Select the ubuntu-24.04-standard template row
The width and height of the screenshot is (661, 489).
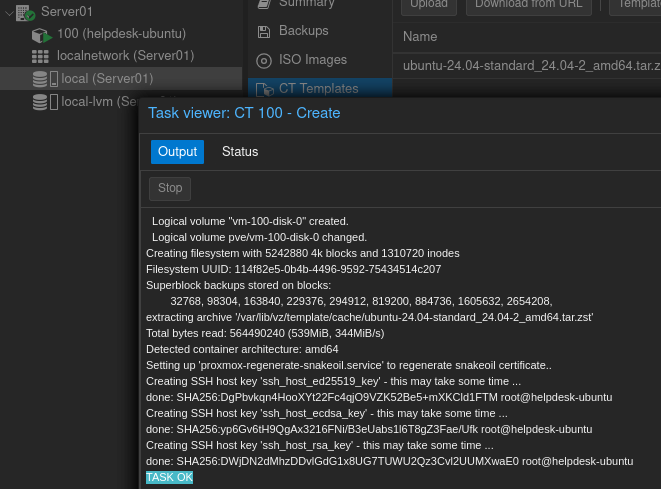click(527, 66)
